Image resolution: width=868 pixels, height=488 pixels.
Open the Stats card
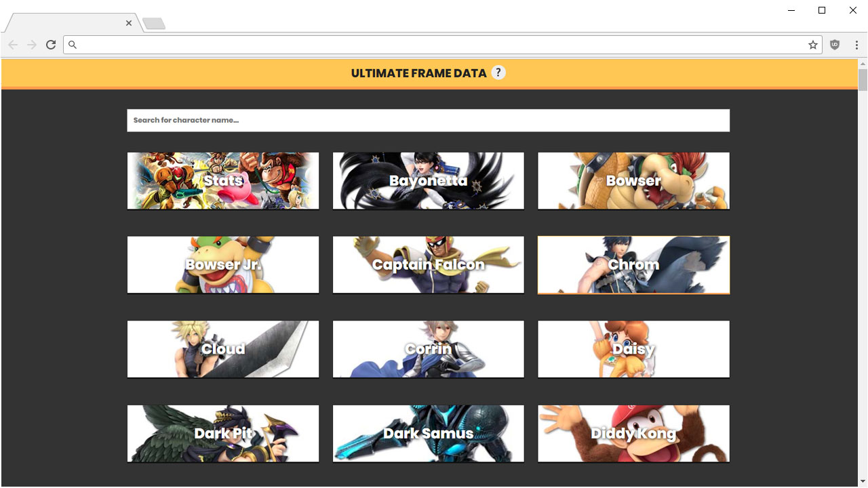click(223, 180)
